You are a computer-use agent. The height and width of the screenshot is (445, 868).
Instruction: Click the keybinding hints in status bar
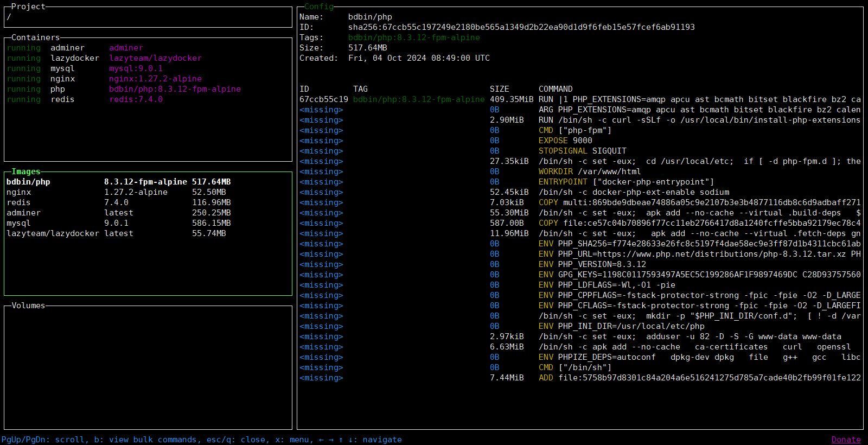click(x=202, y=440)
